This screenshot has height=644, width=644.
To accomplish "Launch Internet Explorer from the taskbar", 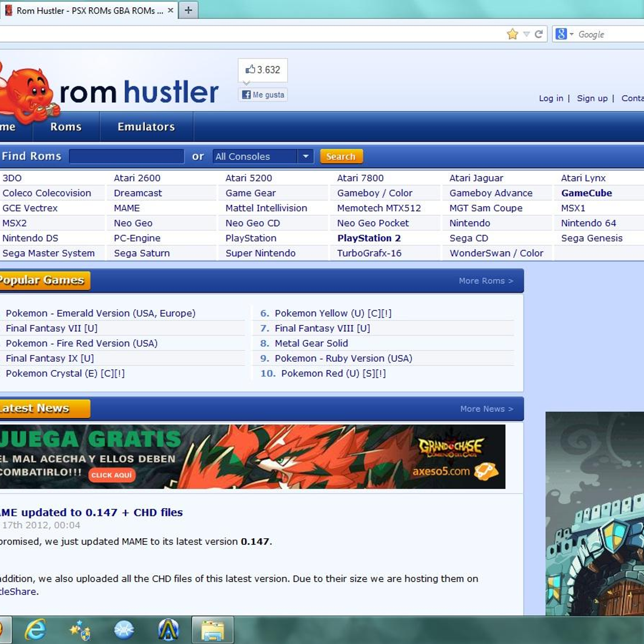I will (35, 630).
